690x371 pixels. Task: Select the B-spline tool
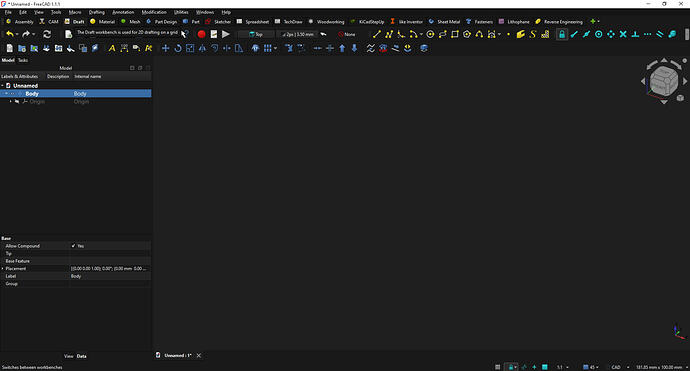click(x=479, y=34)
